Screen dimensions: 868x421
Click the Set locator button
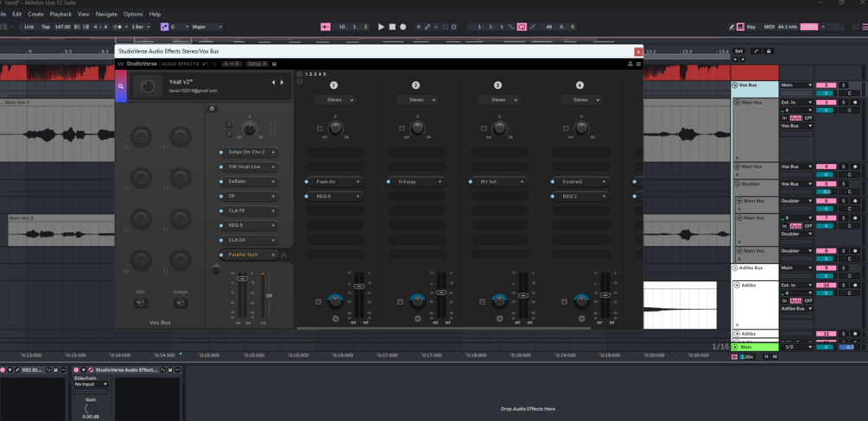point(738,51)
